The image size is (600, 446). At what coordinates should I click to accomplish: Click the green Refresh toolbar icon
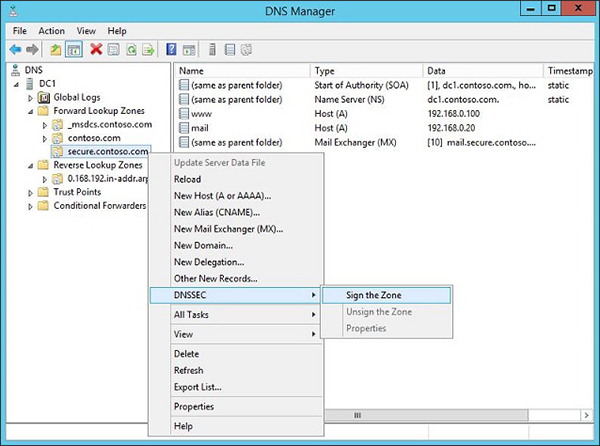point(132,48)
